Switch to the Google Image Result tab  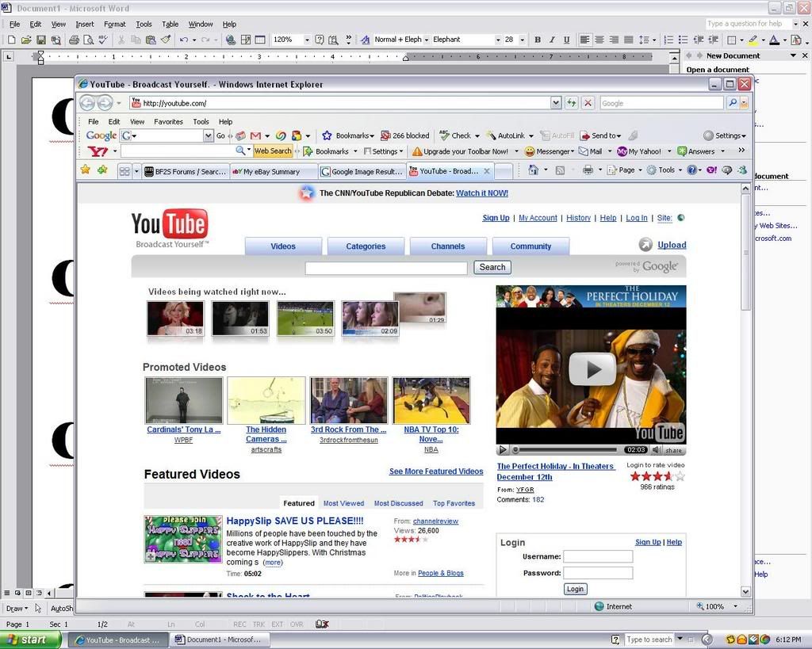coord(362,171)
